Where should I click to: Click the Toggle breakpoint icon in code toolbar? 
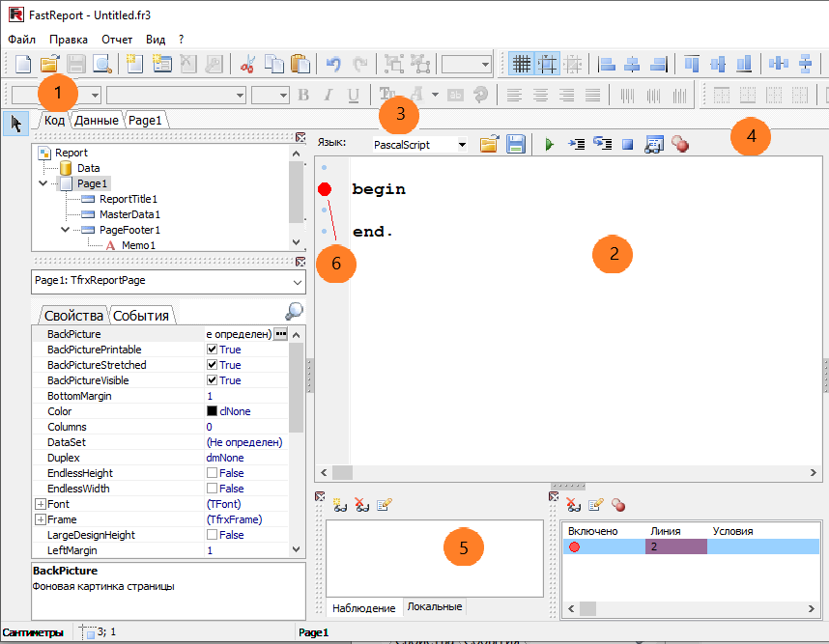(x=679, y=144)
